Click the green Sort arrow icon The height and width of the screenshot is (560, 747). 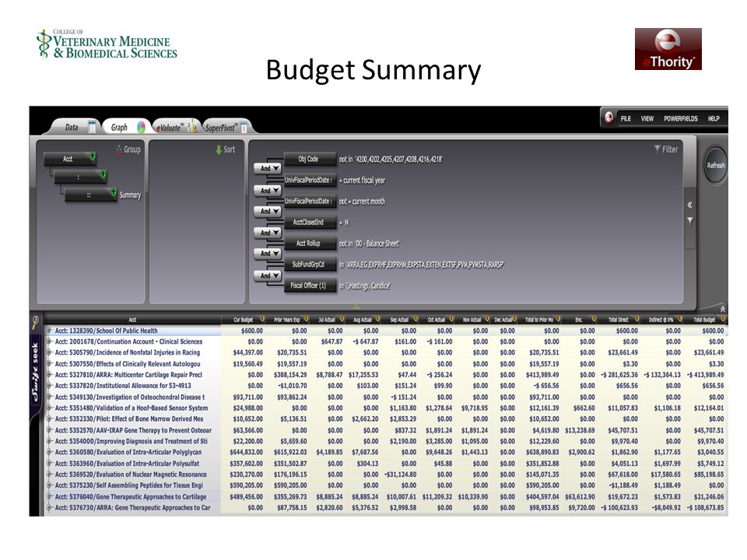[219, 149]
